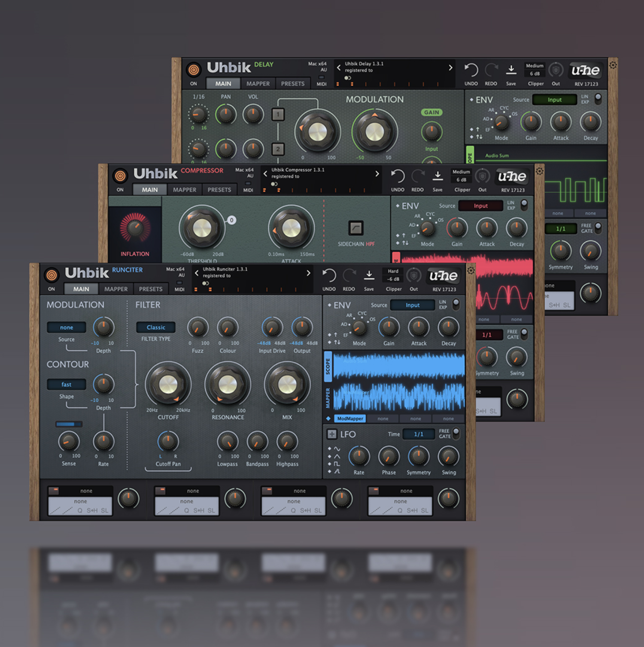644x647 pixels.
Task: Toggle the Delay LFO FREE/GATE switch
Action: [598, 228]
